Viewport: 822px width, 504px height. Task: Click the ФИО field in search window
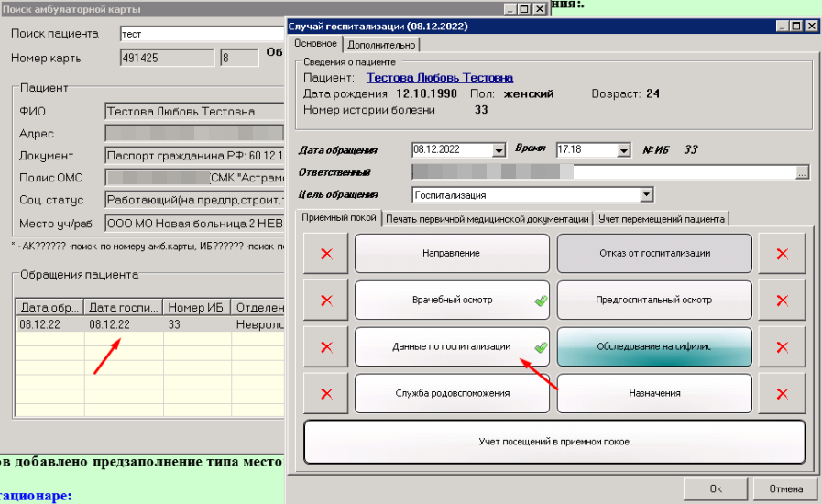tap(194, 111)
